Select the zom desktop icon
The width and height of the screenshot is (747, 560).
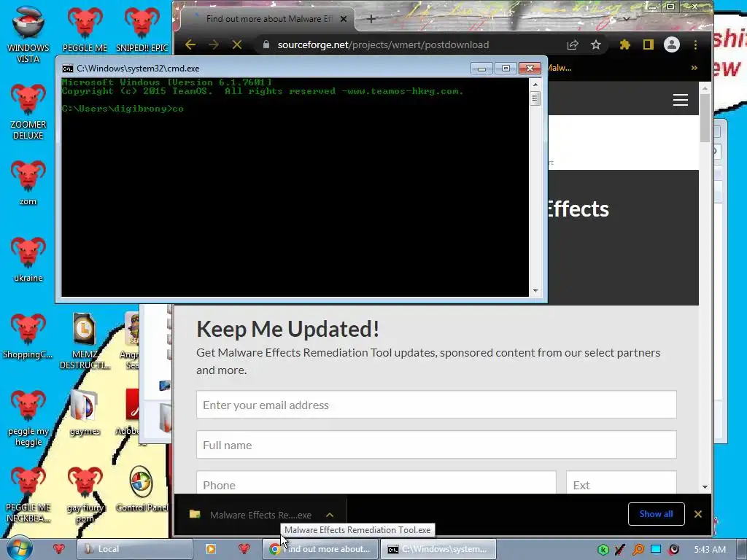pyautogui.click(x=28, y=182)
